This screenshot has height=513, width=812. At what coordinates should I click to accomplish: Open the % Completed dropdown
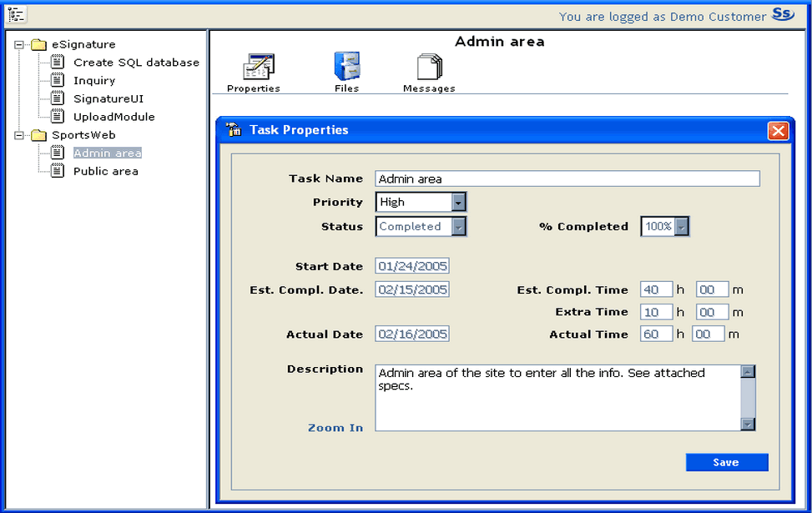(x=679, y=226)
